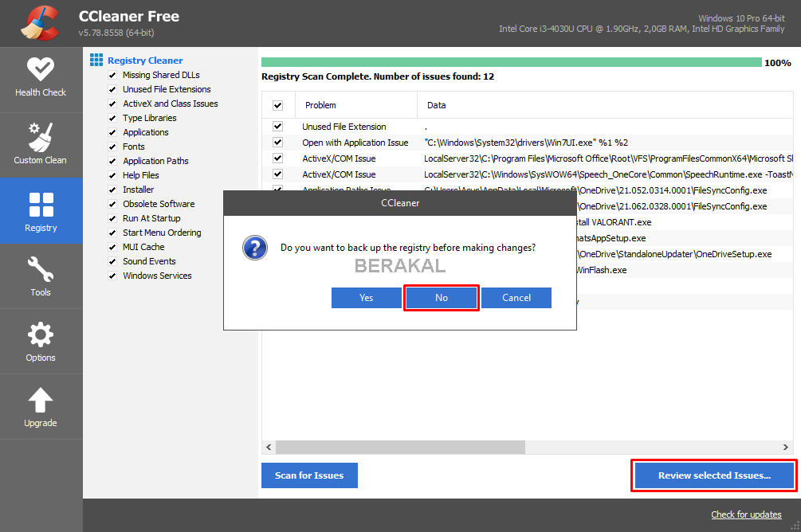Open Custom Clean broom icon
801x532 pixels.
point(41,137)
